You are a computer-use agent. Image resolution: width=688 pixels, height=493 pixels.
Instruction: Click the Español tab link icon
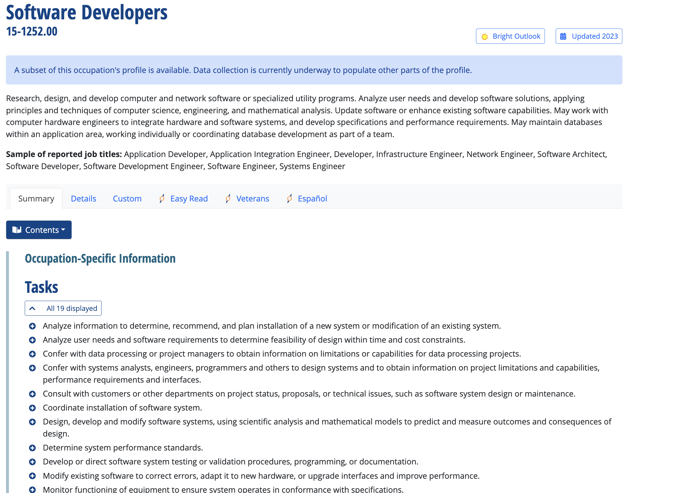tap(289, 199)
